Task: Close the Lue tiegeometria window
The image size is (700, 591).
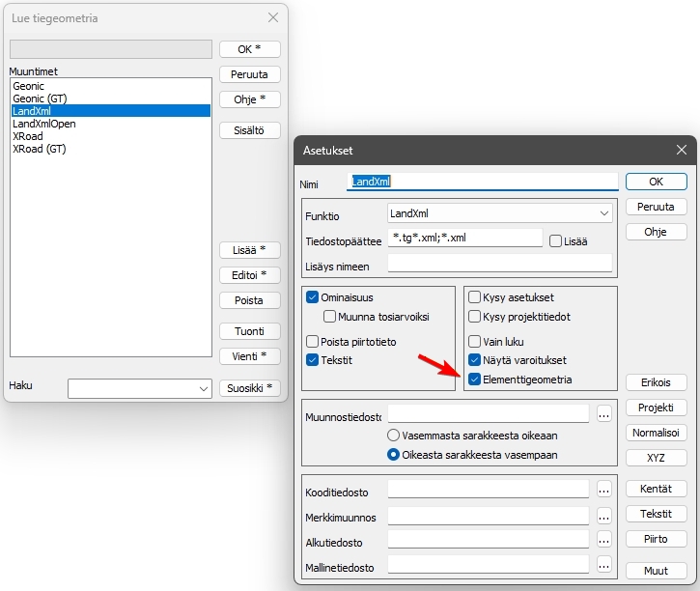Action: point(273,18)
